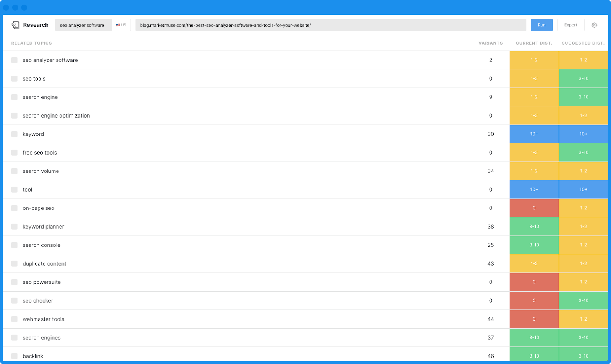This screenshot has width=611, height=364.
Task: Click variants count 44 for webmaster tools
Action: point(491,319)
